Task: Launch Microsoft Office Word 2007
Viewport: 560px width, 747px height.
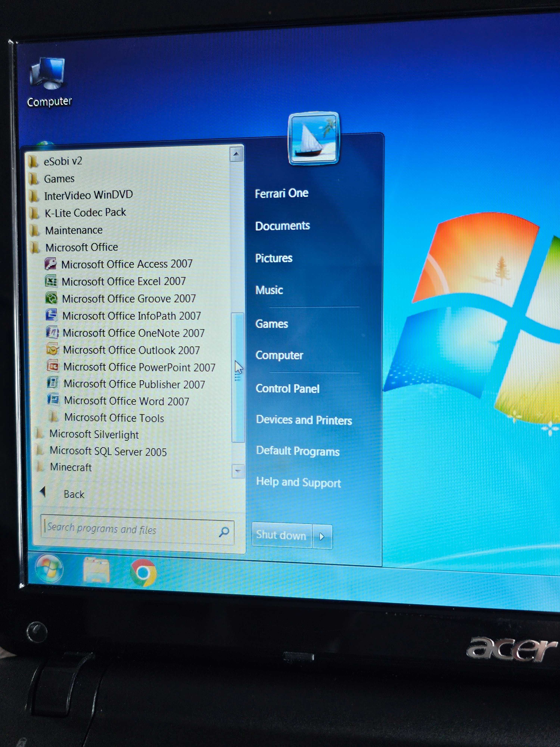Action: point(127,401)
